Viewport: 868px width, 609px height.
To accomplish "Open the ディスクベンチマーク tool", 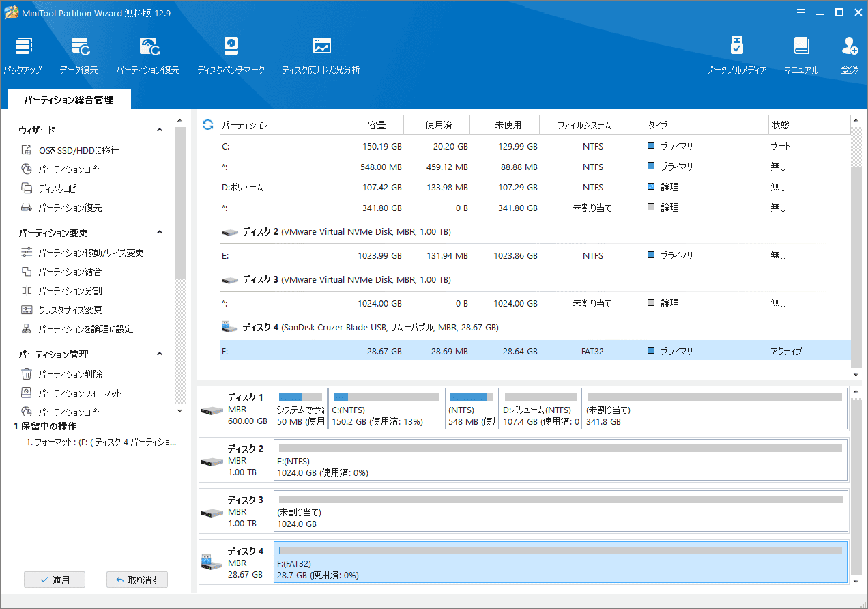I will click(x=231, y=56).
